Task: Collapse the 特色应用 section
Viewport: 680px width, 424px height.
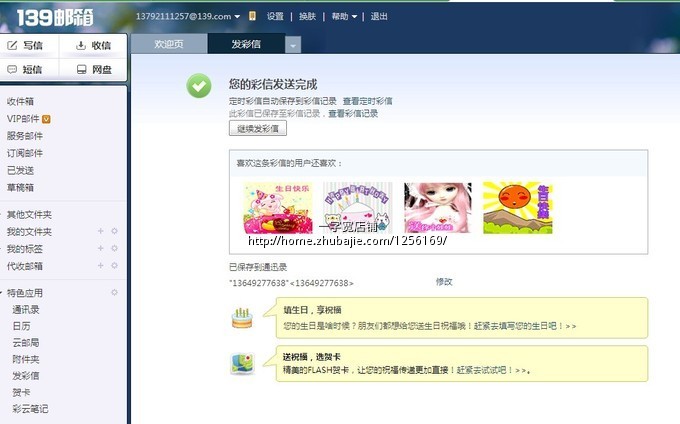Action: (x=2, y=293)
